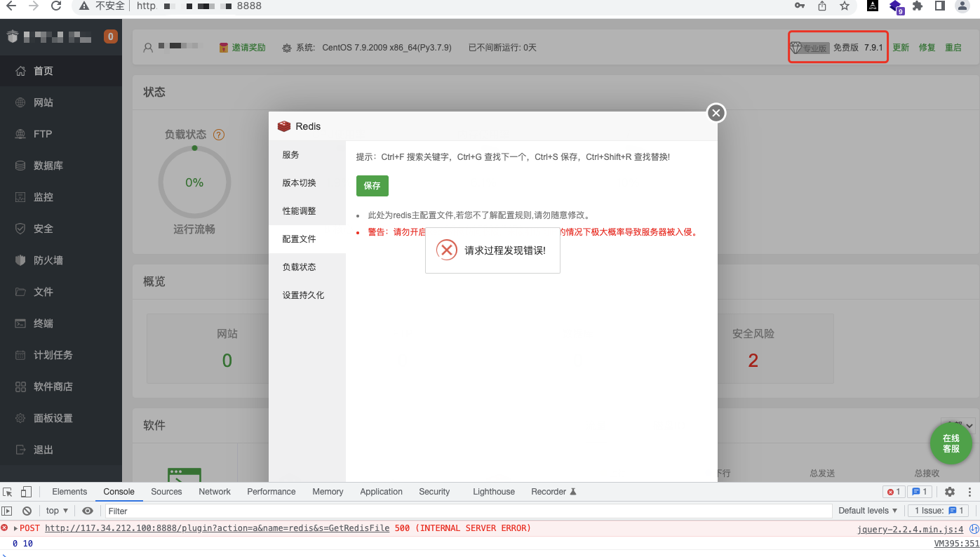Screen dimensions: 980x557
Task: Click the VM395:351 source link
Action: click(956, 544)
